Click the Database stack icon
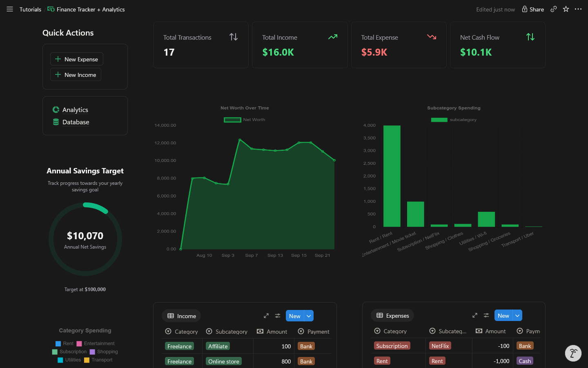The width and height of the screenshot is (588, 368). (56, 122)
